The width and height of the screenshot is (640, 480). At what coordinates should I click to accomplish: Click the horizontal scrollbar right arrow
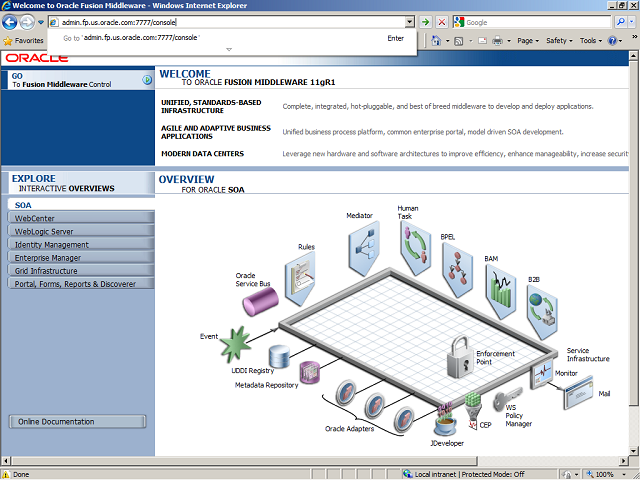tap(624, 461)
